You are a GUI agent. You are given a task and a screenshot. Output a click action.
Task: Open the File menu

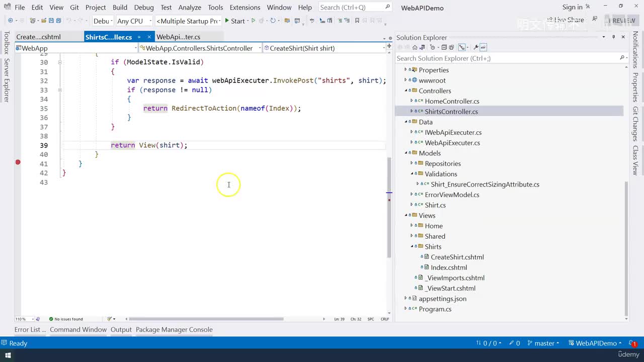(x=20, y=8)
